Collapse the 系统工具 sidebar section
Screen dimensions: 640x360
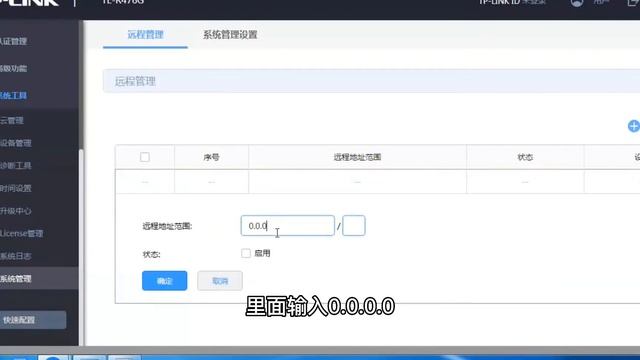13,96
